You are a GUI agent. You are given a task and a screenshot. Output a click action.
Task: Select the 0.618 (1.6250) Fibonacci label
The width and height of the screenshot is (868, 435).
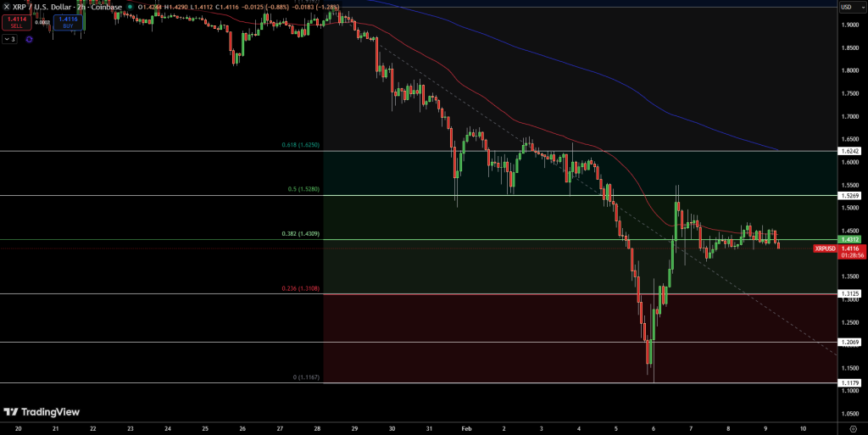pos(301,145)
